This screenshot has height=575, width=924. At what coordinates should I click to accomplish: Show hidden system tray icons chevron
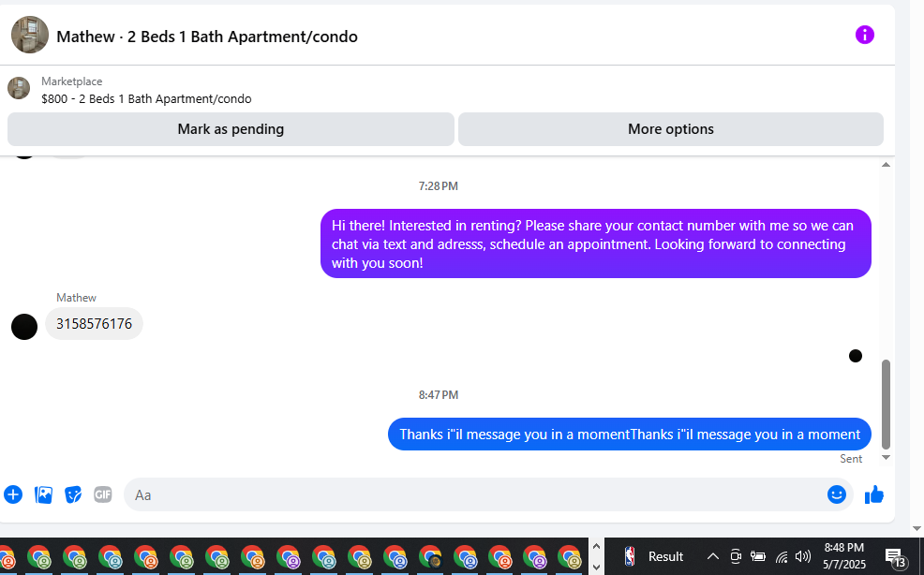coord(712,556)
